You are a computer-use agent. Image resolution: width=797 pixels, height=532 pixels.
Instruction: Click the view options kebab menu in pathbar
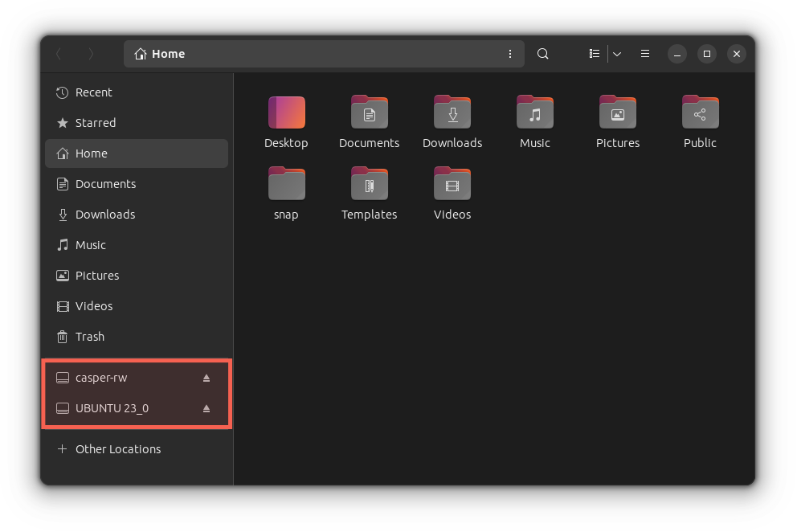point(510,53)
